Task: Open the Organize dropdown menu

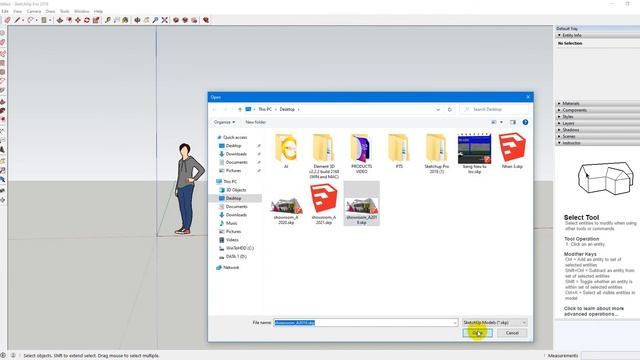Action: click(x=224, y=122)
